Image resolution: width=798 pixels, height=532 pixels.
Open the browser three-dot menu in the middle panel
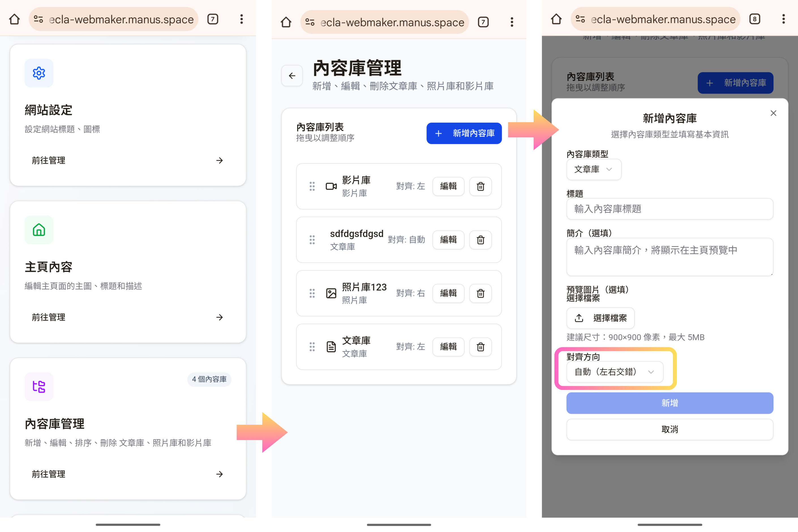click(x=512, y=22)
